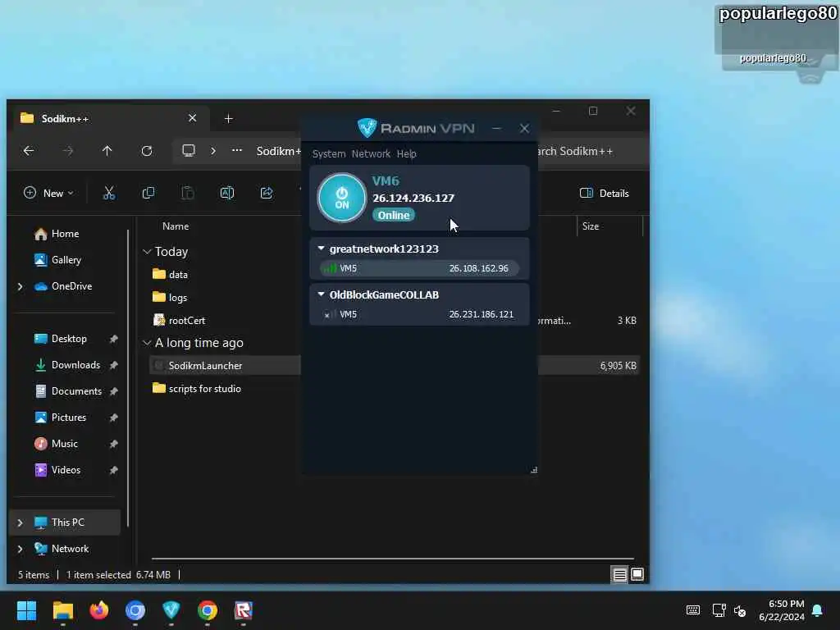
Task: Expand the Network tree node
Action: (x=21, y=549)
